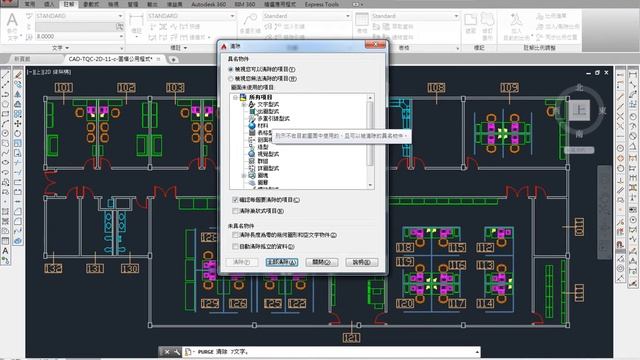The height and width of the screenshot is (360, 640).
Task: Enable 清除長度為零的幾何圖形和空文字物件 checkbox
Action: (x=235, y=235)
